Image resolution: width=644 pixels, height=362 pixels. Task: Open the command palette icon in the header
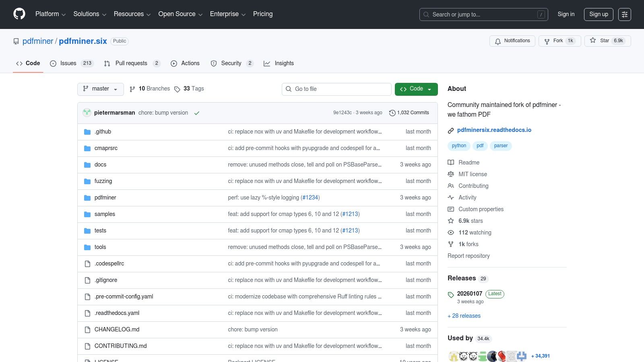tap(625, 14)
